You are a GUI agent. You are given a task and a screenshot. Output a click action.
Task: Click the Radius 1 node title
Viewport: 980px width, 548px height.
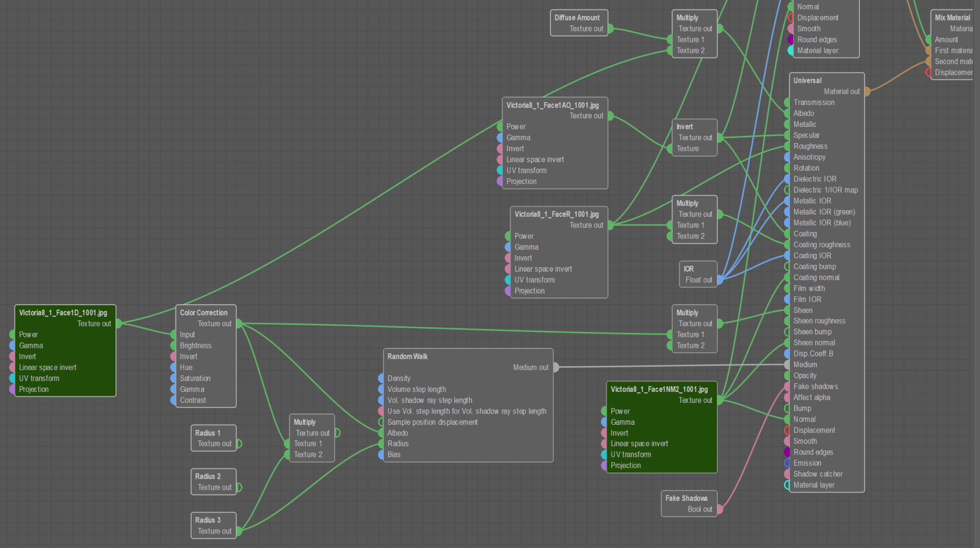208,433
